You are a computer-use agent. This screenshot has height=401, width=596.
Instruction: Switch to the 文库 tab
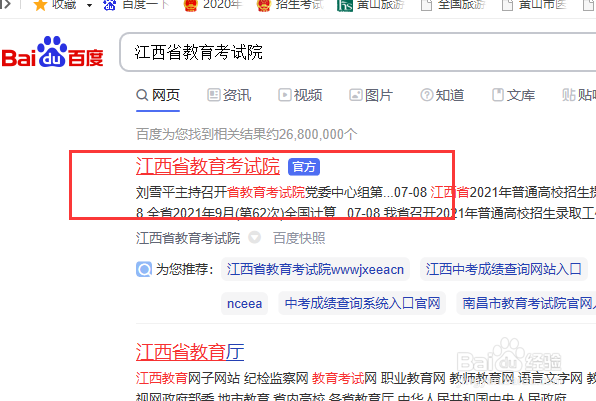point(513,95)
